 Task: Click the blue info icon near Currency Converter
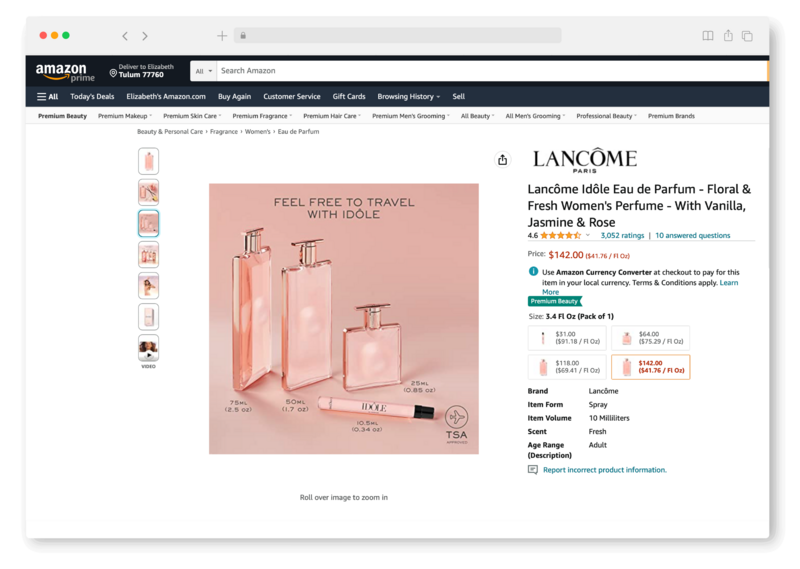click(533, 271)
